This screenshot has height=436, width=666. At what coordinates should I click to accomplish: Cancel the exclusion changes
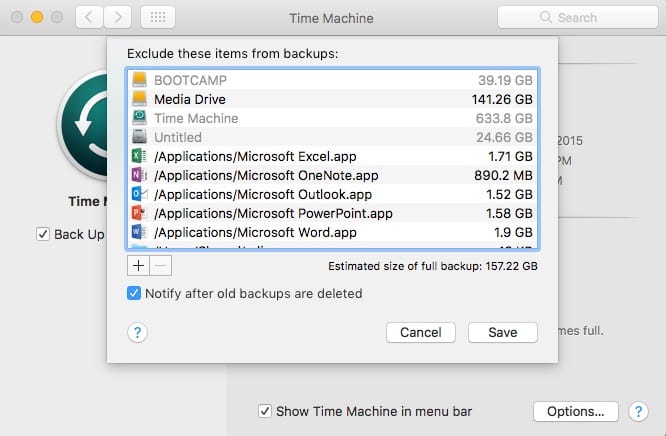[420, 332]
